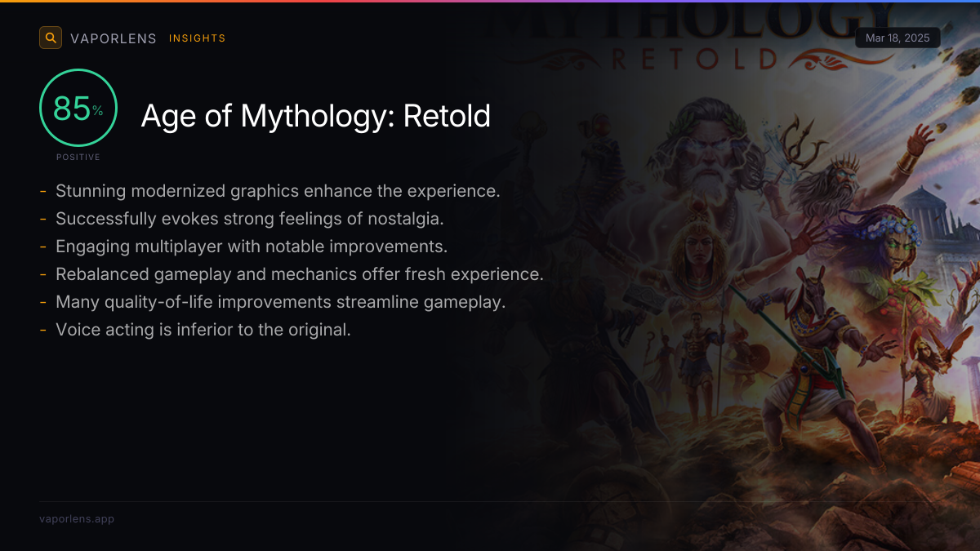980x551 pixels.
Task: Open the VAPORLENS brand name
Action: coord(114,38)
